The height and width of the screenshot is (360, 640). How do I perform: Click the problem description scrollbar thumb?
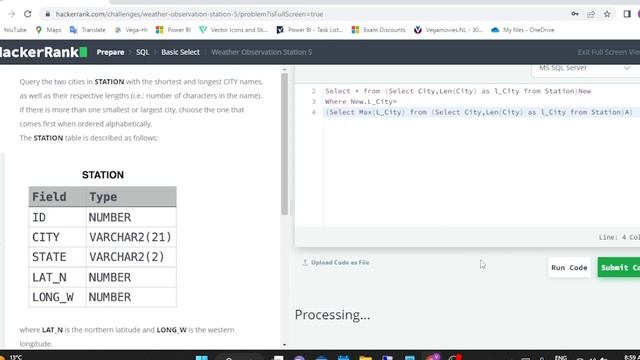284,144
